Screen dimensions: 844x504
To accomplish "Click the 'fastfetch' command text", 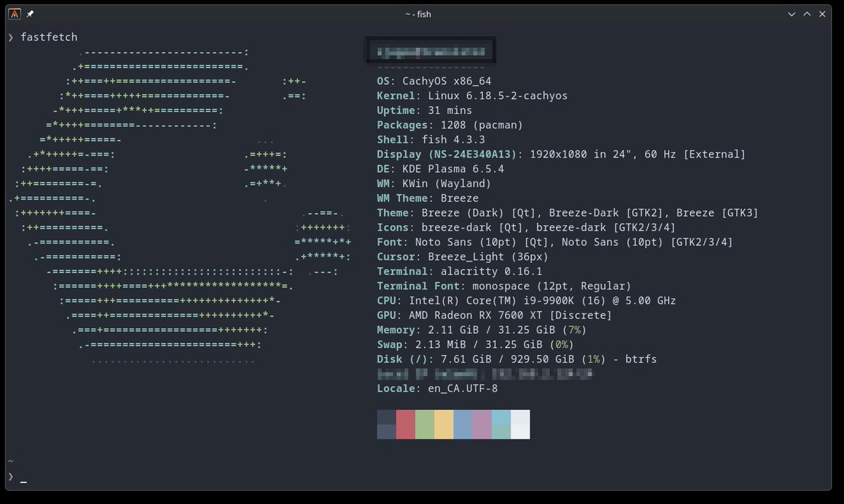I will [49, 37].
